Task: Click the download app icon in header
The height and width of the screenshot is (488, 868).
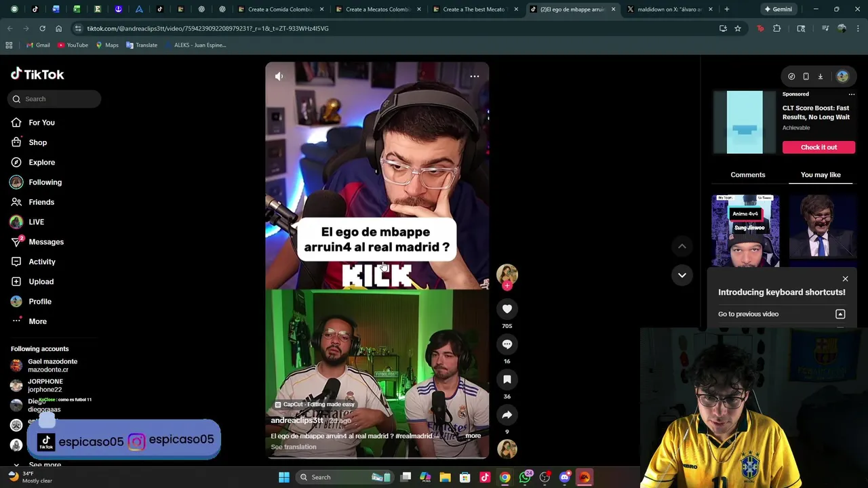Action: pos(820,77)
